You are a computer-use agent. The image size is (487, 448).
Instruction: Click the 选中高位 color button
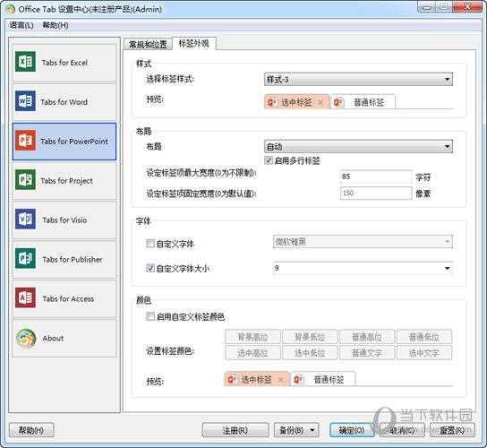click(252, 353)
